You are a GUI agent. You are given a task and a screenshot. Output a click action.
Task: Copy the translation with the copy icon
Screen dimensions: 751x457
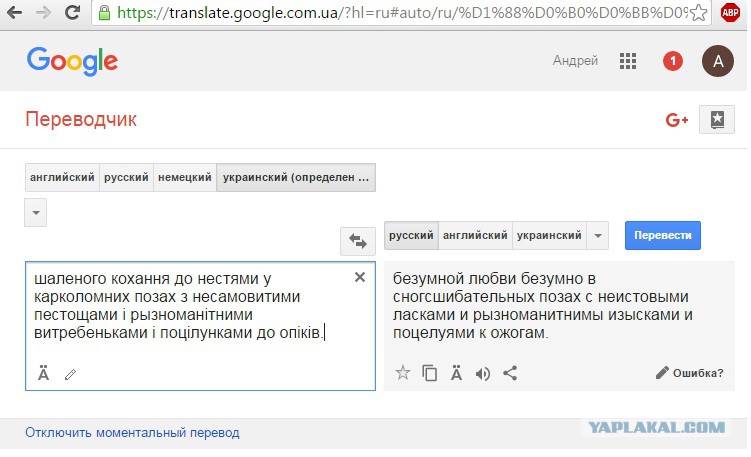[x=430, y=373]
